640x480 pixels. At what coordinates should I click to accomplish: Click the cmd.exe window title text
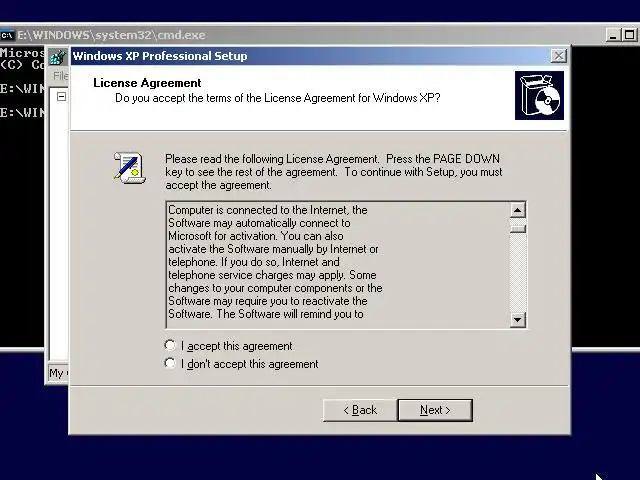coord(111,35)
